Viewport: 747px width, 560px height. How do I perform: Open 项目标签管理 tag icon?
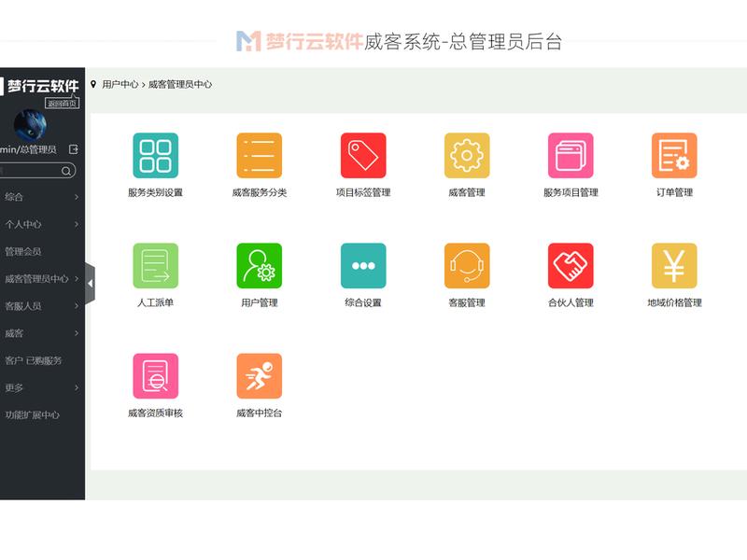pyautogui.click(x=363, y=155)
